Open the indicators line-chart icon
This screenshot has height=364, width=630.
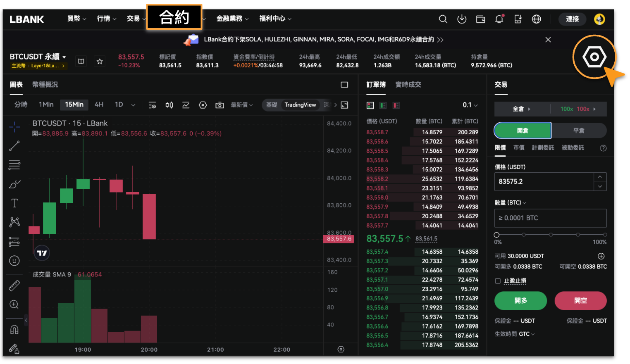coord(186,105)
